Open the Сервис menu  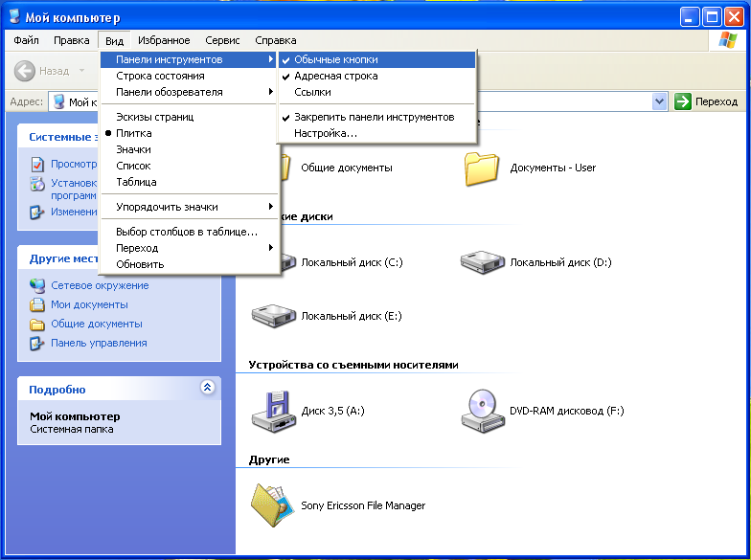click(222, 40)
